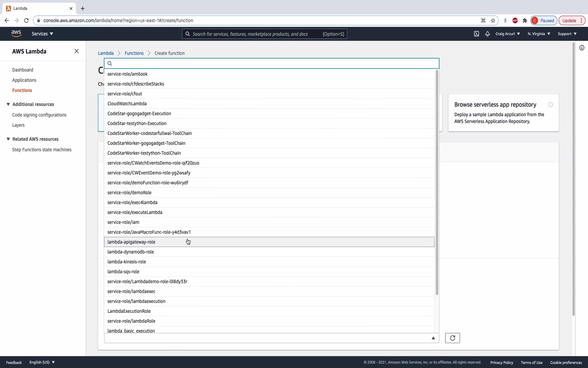Open the Services dropdown menu
Viewport: 588px width, 368px height.
[42, 34]
